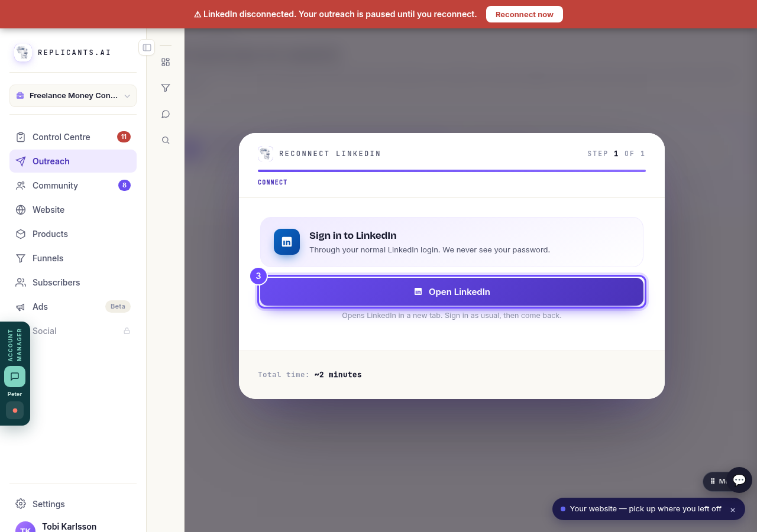Viewport: 757px width, 532px height.
Task: Click the filter funnel icon in mini toolbar
Action: click(166, 88)
